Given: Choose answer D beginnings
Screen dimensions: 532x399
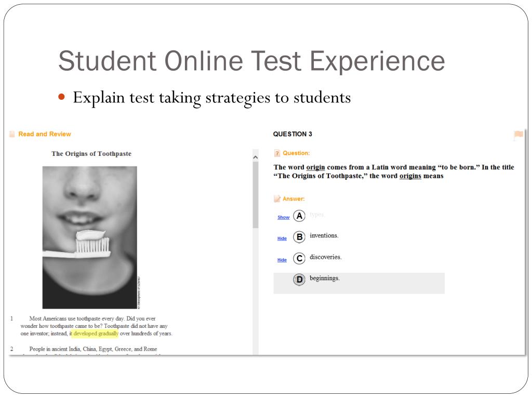Looking at the screenshot, I should tap(299, 280).
